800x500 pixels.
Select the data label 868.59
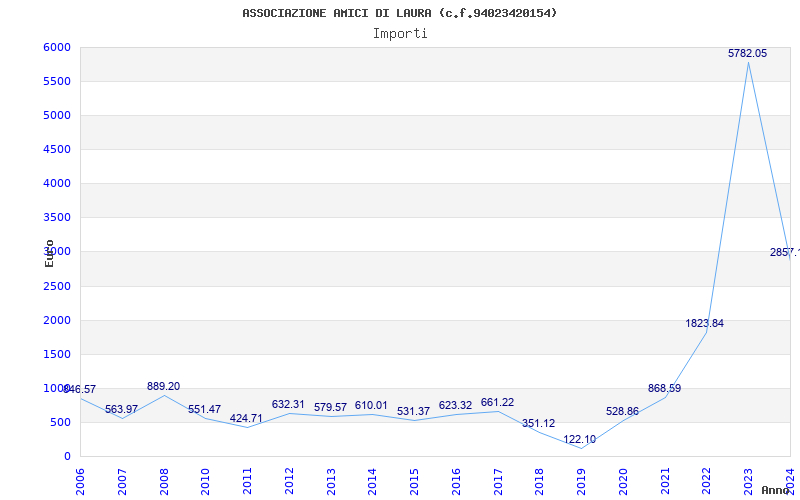[x=664, y=389]
